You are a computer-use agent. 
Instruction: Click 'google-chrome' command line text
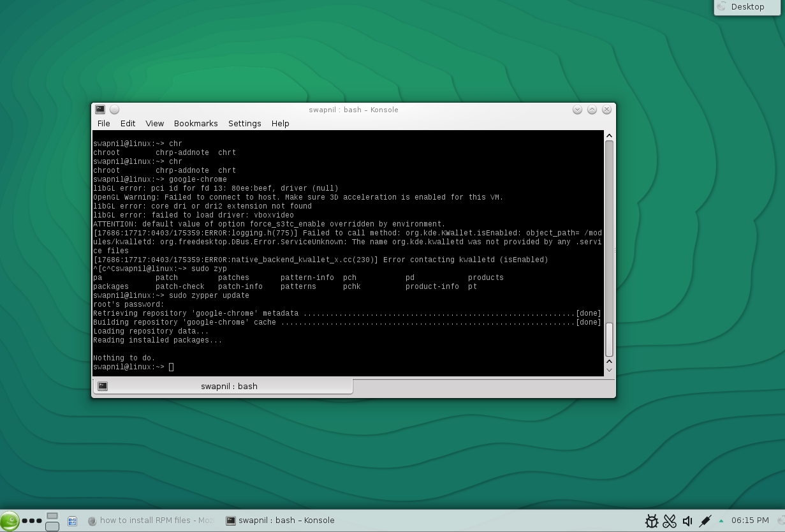[x=198, y=179]
